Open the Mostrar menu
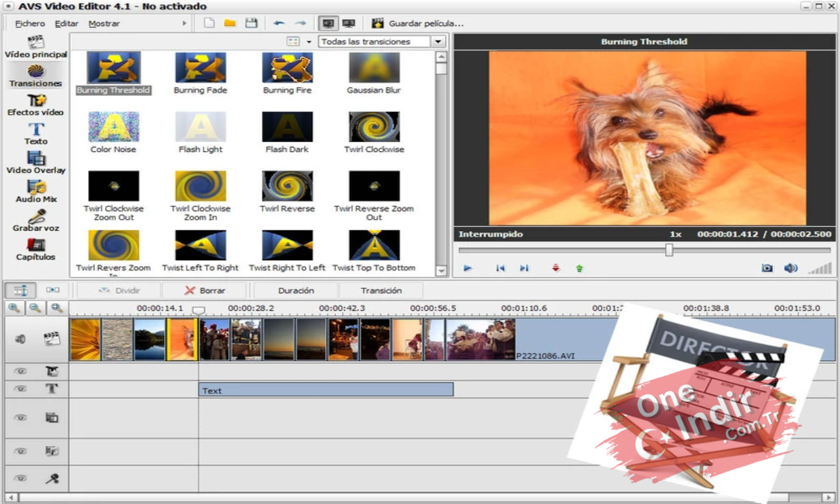 [x=104, y=23]
